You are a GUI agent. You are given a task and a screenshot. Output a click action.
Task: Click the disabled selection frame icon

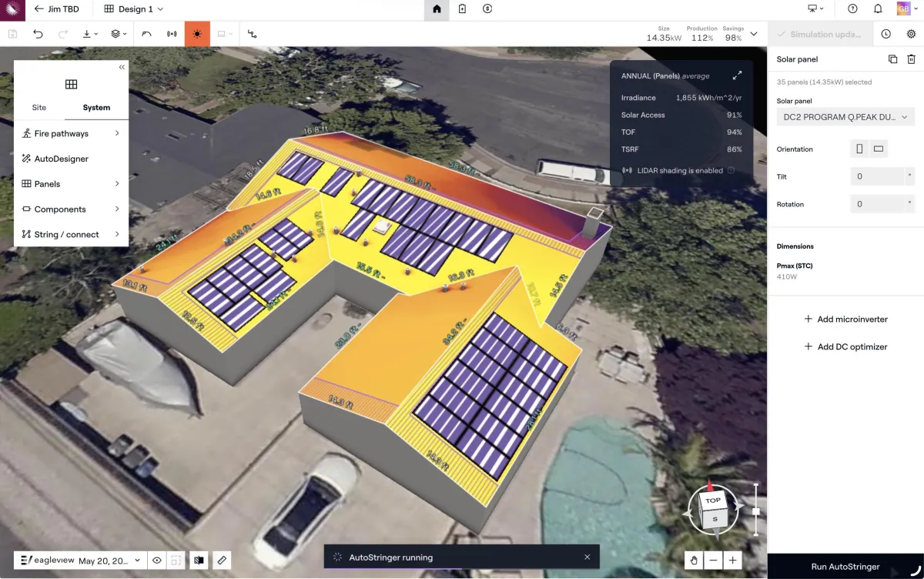(x=176, y=561)
